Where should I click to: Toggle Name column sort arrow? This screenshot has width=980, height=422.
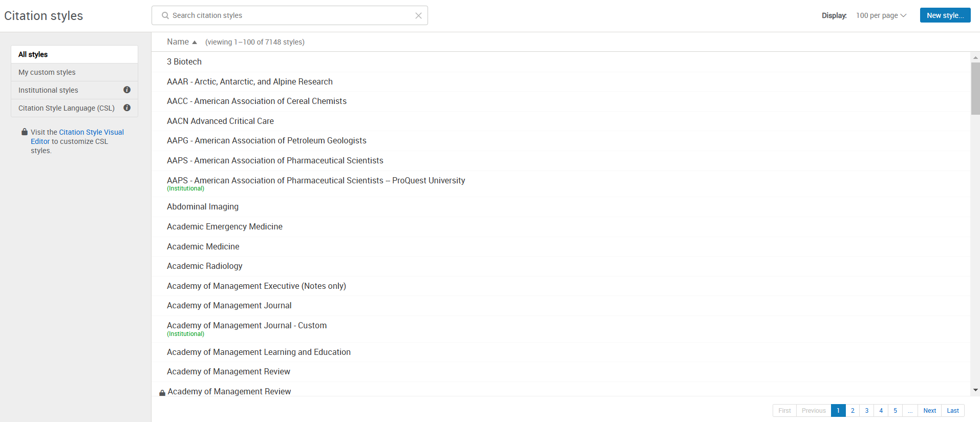coord(195,42)
